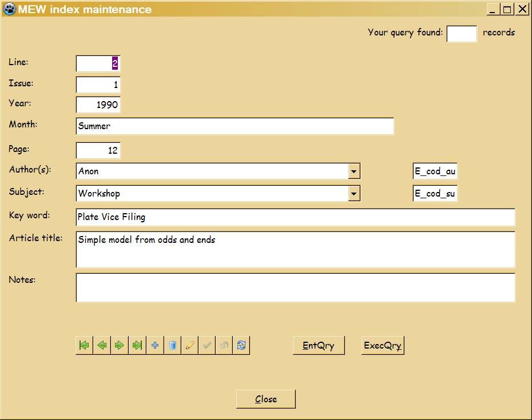Click the 'Your query found:' label
This screenshot has width=532, height=420.
click(x=405, y=33)
